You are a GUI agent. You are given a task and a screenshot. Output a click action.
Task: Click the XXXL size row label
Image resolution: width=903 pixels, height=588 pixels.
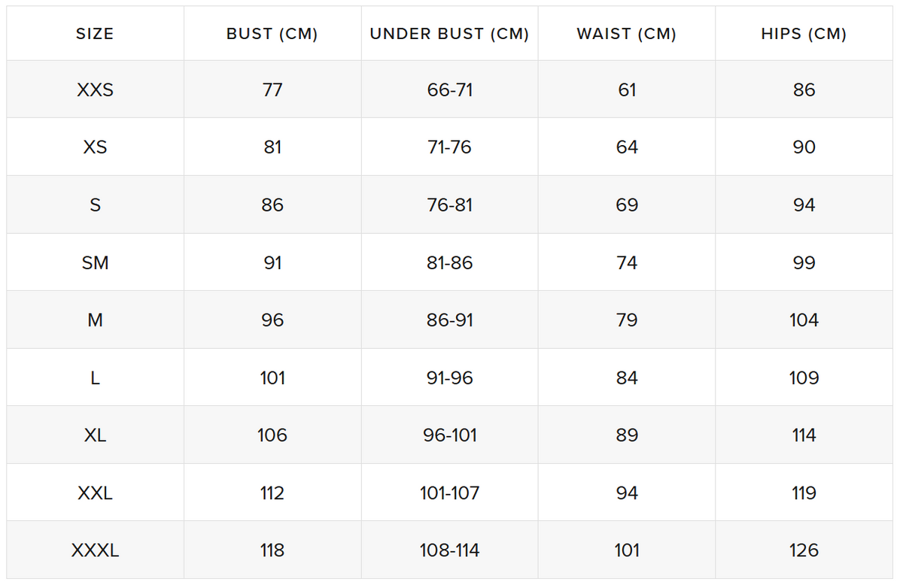[x=95, y=550]
